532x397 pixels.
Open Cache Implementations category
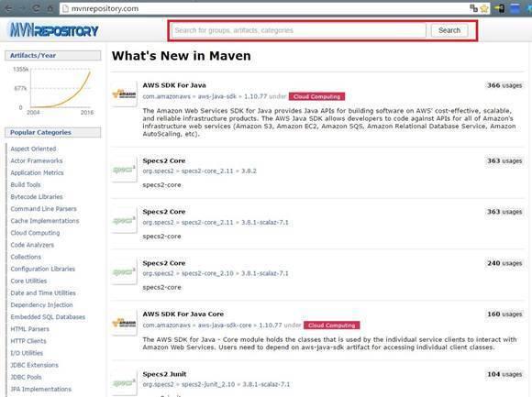(x=45, y=221)
